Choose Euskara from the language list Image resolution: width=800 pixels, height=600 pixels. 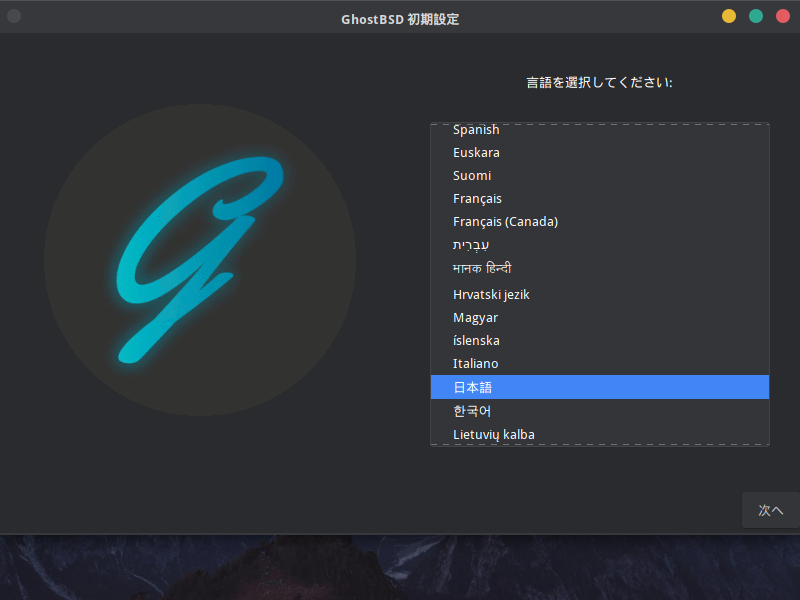coord(599,153)
